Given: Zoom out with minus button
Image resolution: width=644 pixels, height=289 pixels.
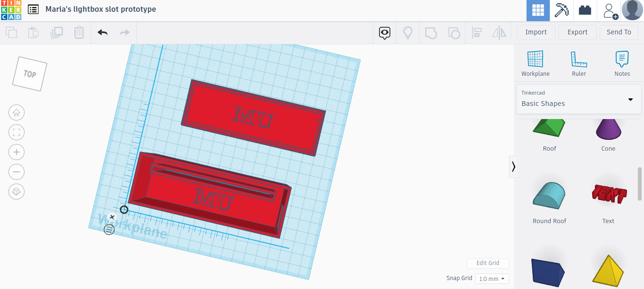Looking at the screenshot, I should (x=17, y=172).
